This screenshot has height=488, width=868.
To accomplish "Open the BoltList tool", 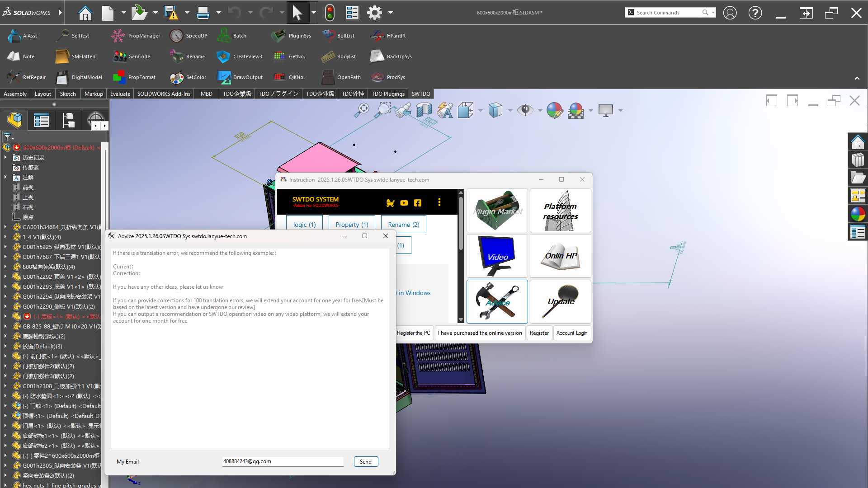I will (x=328, y=36).
